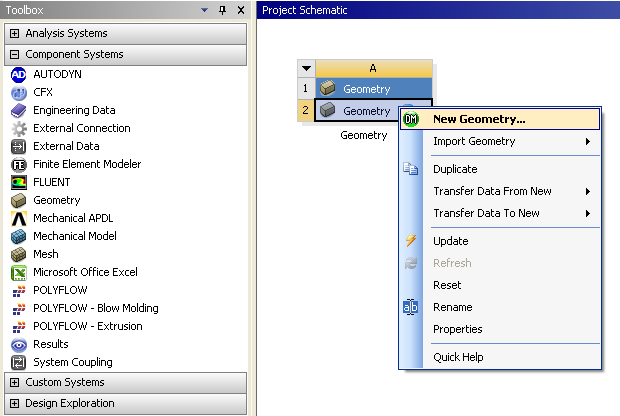The image size is (620, 416).
Task: Click Geometry system name below the schematic block
Action: (364, 136)
